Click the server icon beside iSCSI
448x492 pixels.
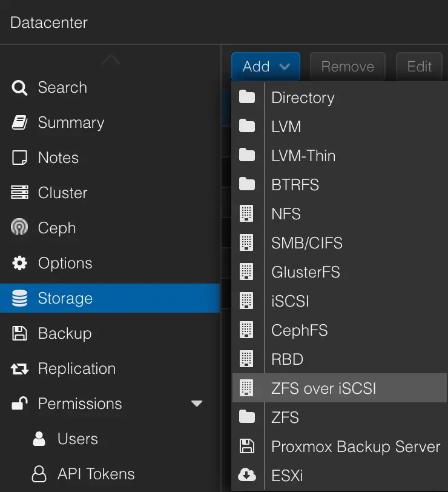[248, 301]
